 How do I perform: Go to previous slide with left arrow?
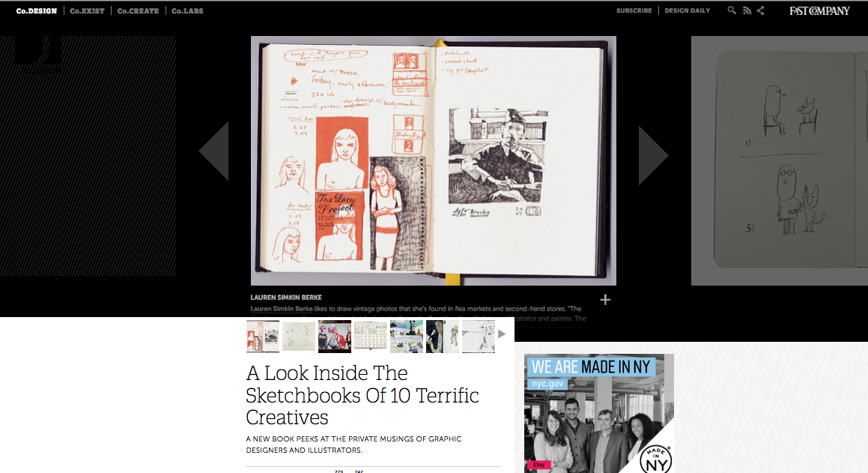[213, 151]
